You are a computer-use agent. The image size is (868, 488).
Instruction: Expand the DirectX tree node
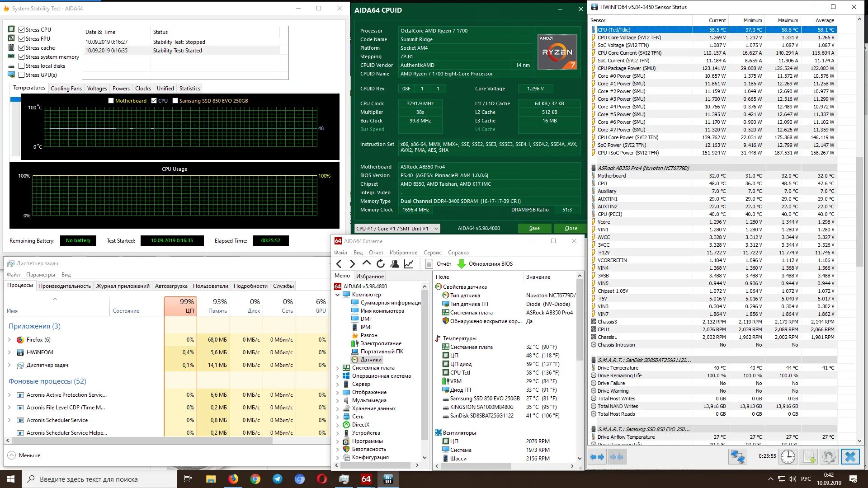(x=337, y=425)
